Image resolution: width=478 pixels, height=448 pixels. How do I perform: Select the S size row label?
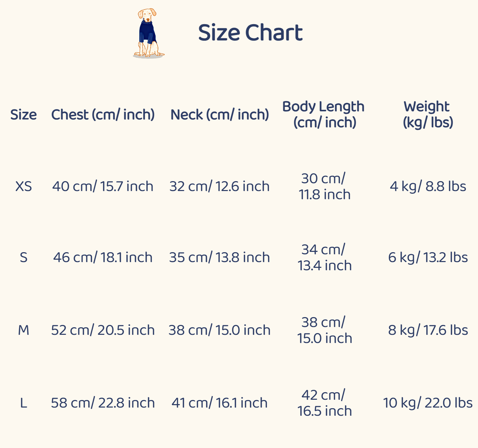pos(23,257)
